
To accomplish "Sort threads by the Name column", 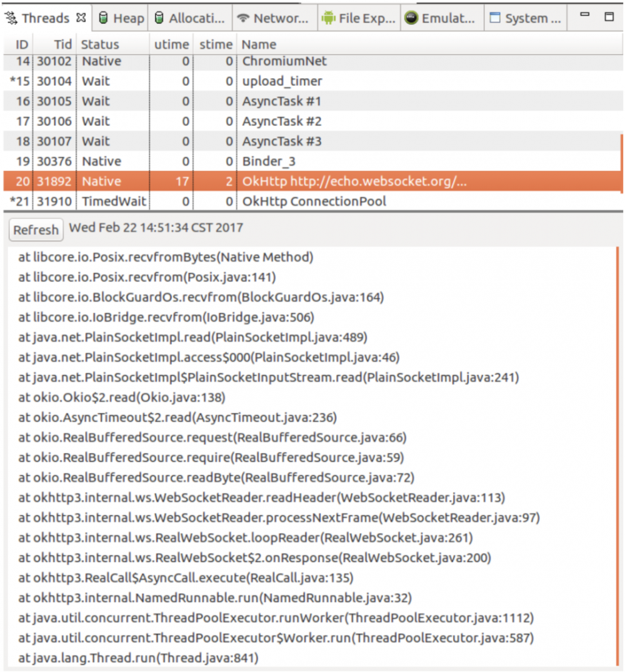I will (258, 44).
